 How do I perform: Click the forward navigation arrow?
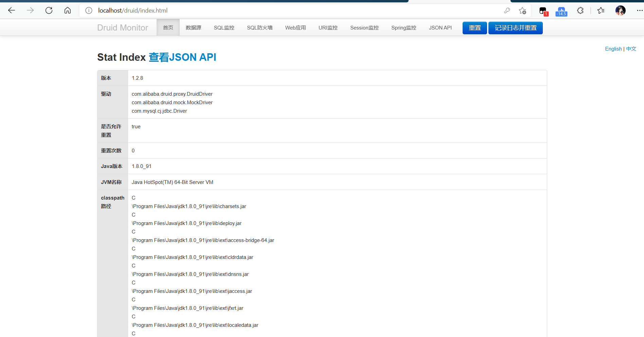(30, 10)
